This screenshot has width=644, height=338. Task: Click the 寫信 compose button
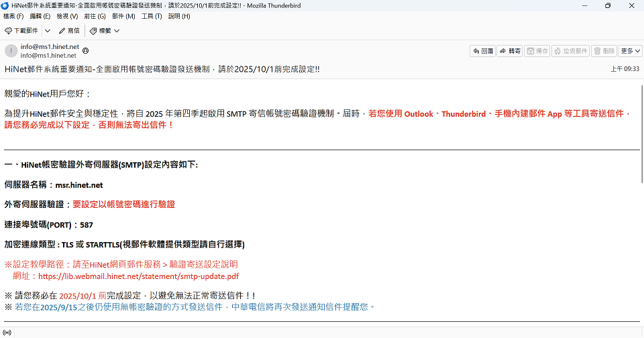point(69,31)
